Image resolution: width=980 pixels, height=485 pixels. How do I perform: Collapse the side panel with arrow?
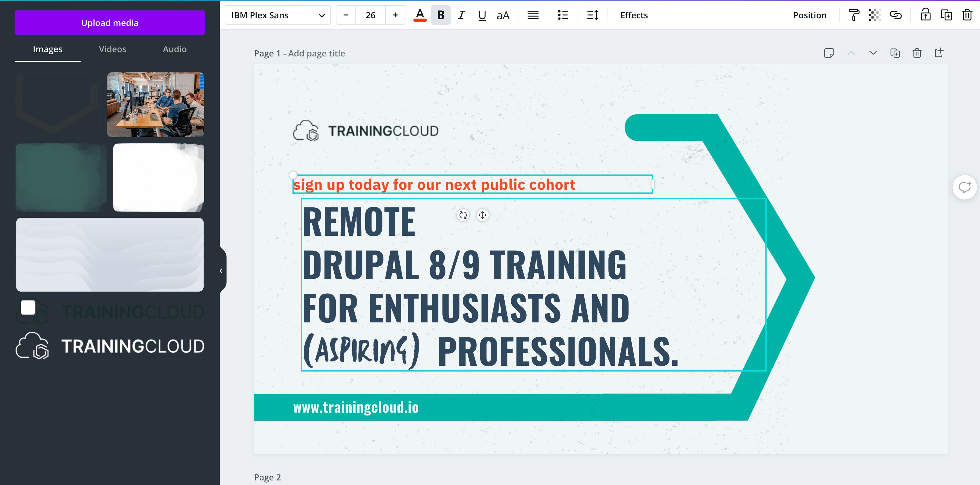coord(221,271)
